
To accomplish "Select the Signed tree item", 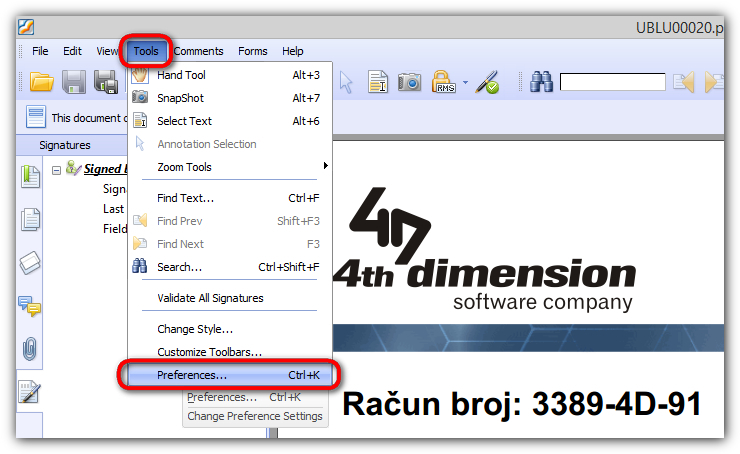I will (x=105, y=168).
